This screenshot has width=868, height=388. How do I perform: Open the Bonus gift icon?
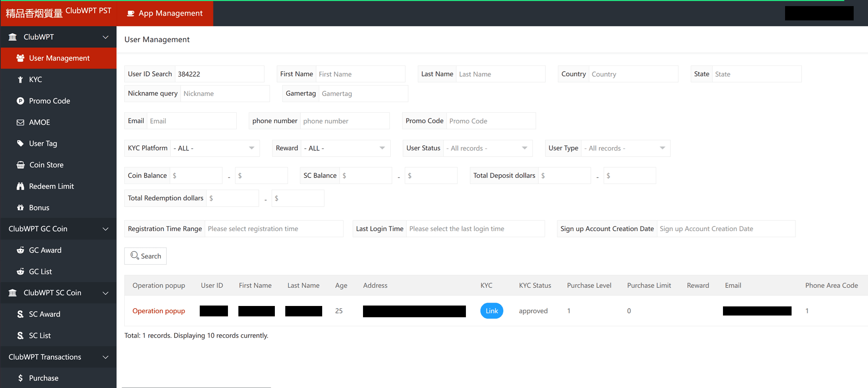pyautogui.click(x=20, y=207)
